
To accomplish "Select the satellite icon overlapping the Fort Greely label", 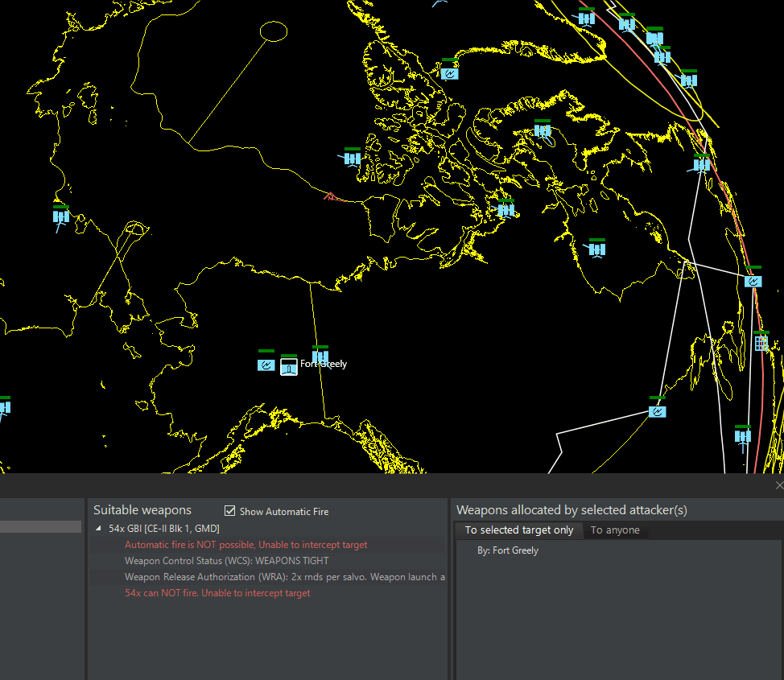I will [320, 356].
